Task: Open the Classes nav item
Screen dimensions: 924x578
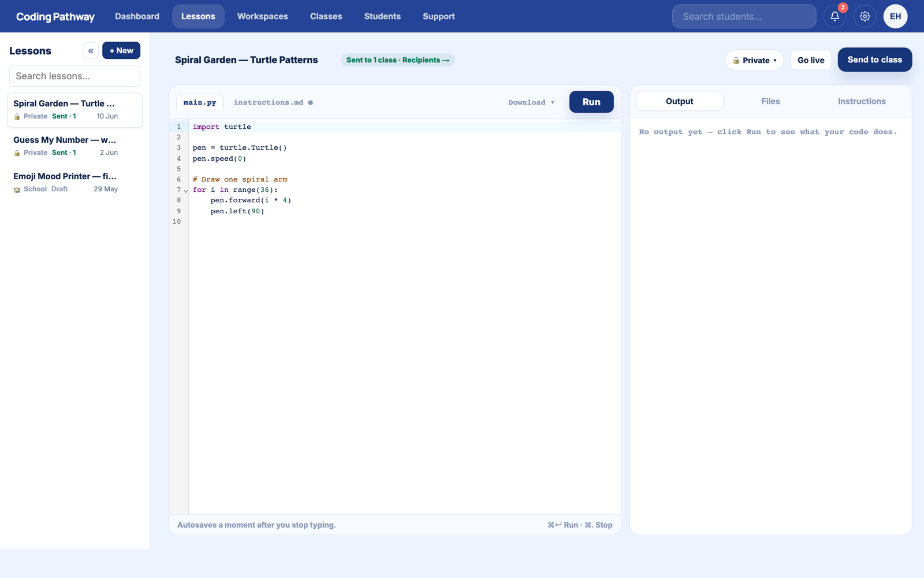Action: tap(326, 16)
